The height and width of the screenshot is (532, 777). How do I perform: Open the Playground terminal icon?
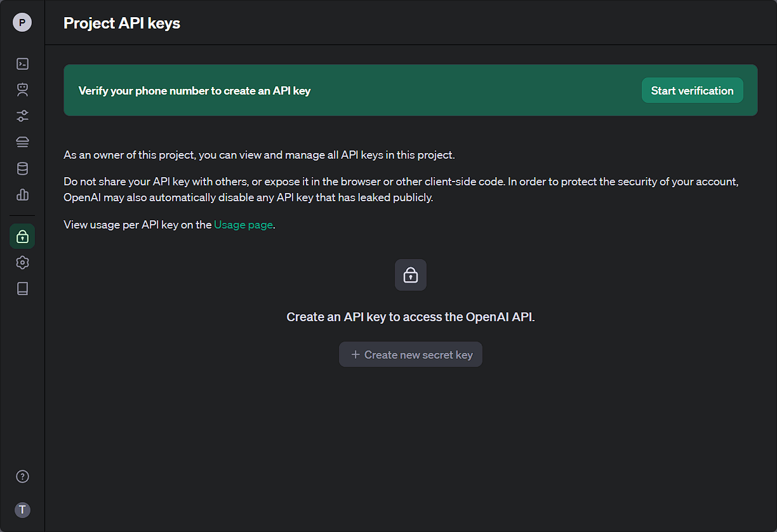(x=22, y=63)
